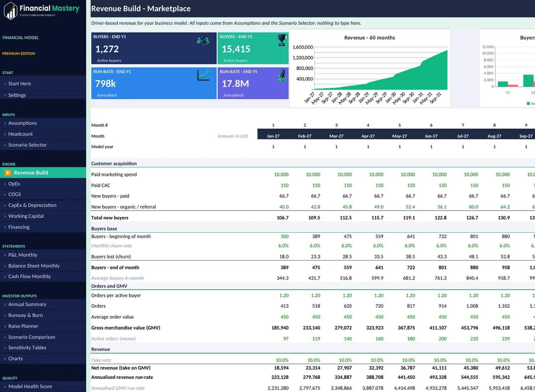Go to CapEx & Depreciation

tap(43, 205)
